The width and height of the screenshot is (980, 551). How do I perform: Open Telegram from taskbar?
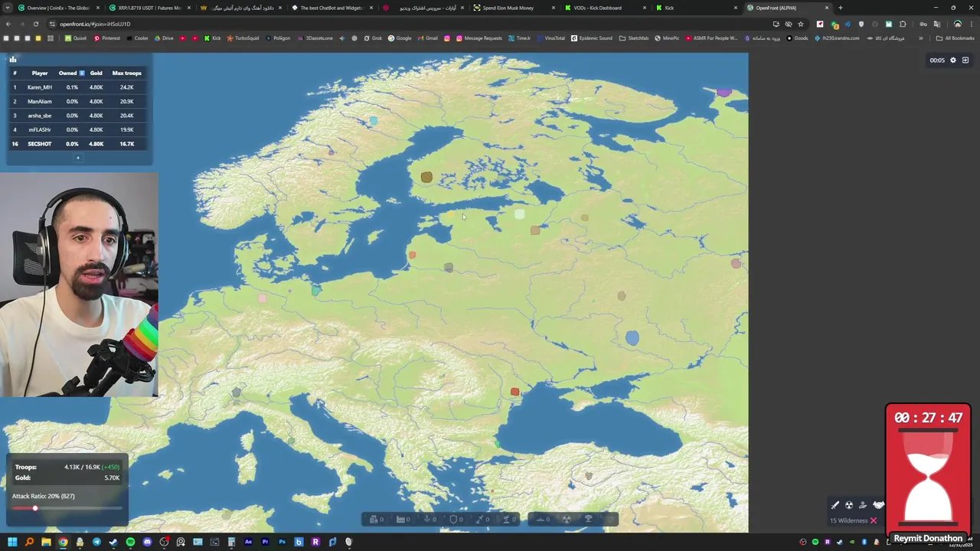96,542
